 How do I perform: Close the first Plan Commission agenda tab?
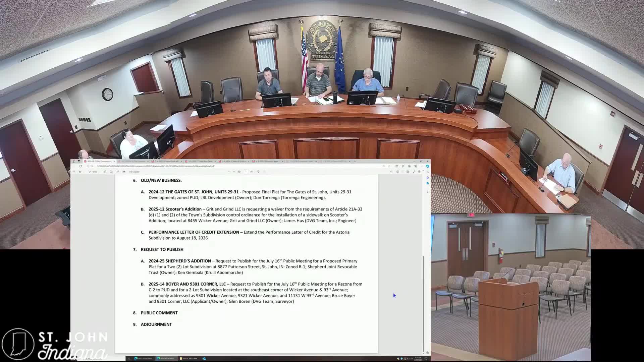pyautogui.click(x=114, y=161)
